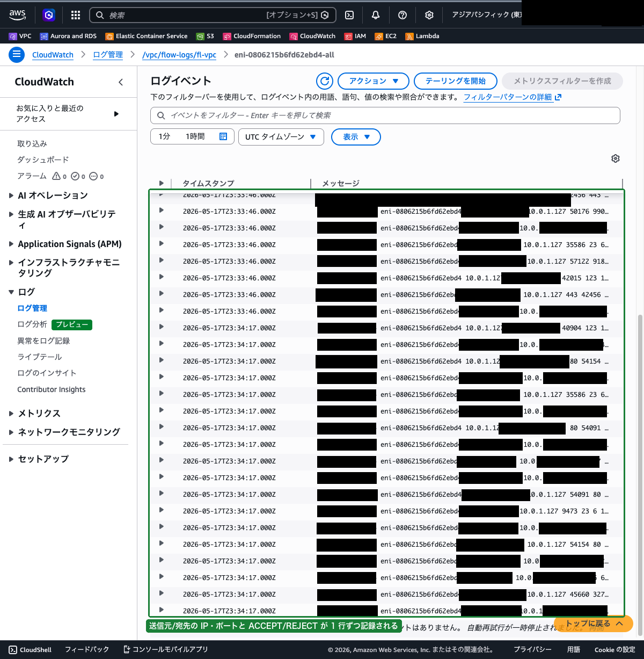Expand the log row ending 45660 327
The width and height of the screenshot is (644, 659).
tap(162, 593)
